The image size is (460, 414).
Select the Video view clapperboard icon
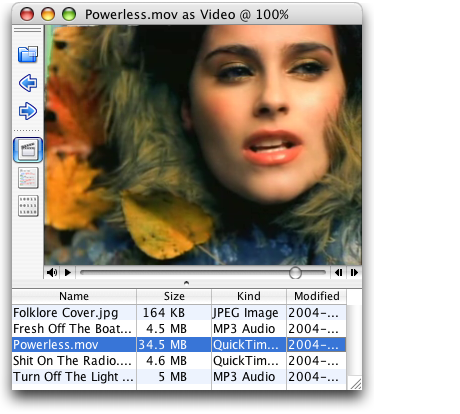click(x=28, y=150)
